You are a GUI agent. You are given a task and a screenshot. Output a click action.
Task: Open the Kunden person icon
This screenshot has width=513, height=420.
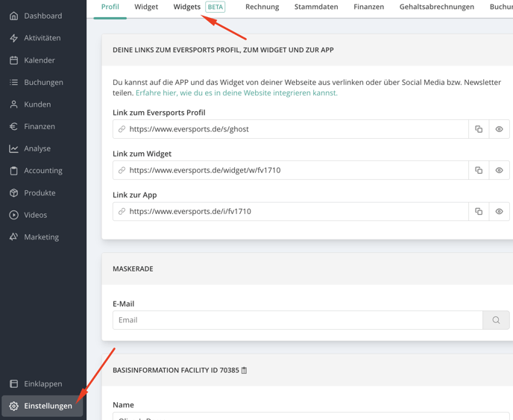click(x=13, y=104)
